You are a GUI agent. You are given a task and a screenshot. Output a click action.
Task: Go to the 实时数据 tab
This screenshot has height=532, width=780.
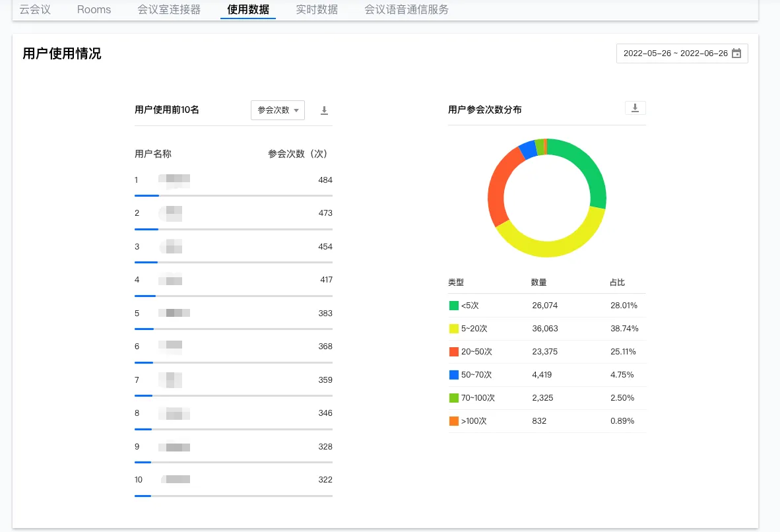tap(317, 10)
